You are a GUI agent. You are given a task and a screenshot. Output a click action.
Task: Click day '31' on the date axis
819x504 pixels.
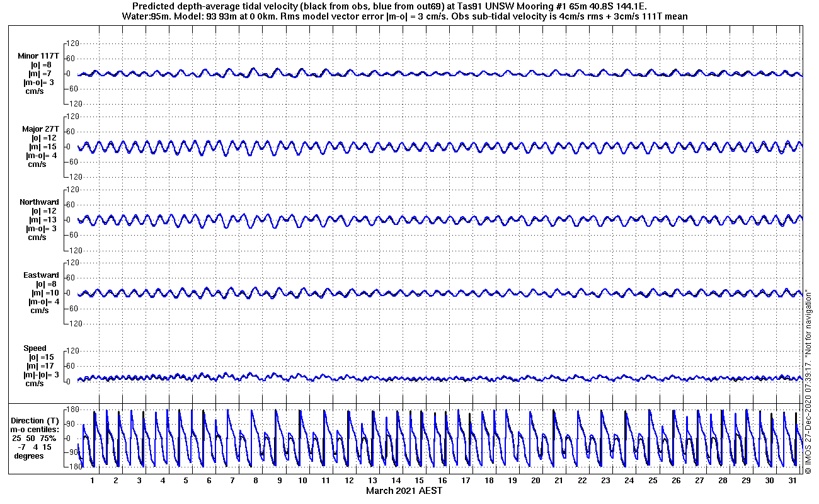point(793,481)
